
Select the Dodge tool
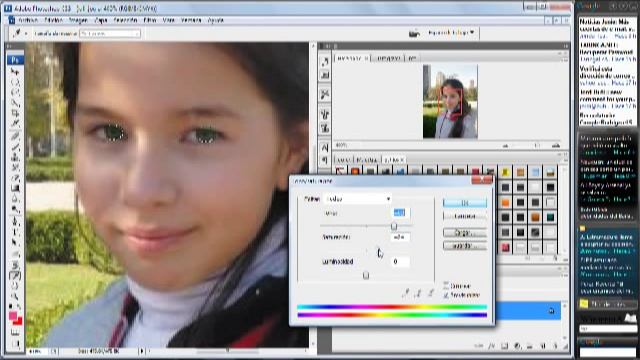[x=15, y=209]
